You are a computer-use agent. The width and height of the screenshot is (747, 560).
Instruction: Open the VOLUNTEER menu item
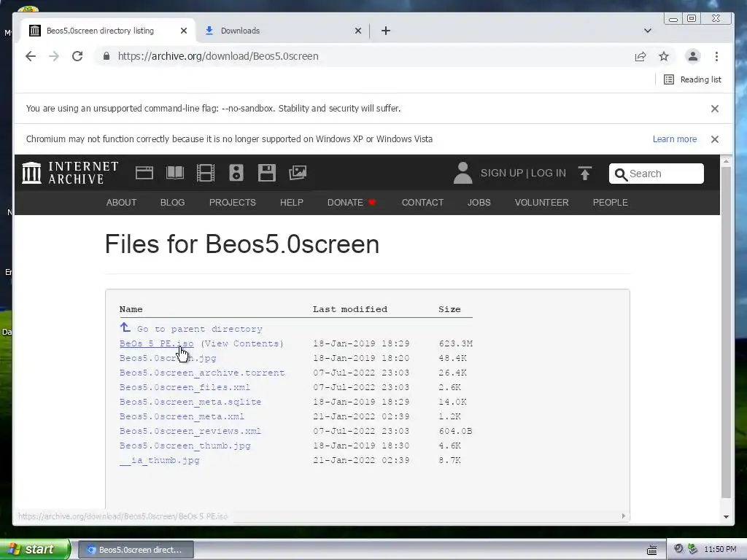pyautogui.click(x=542, y=203)
